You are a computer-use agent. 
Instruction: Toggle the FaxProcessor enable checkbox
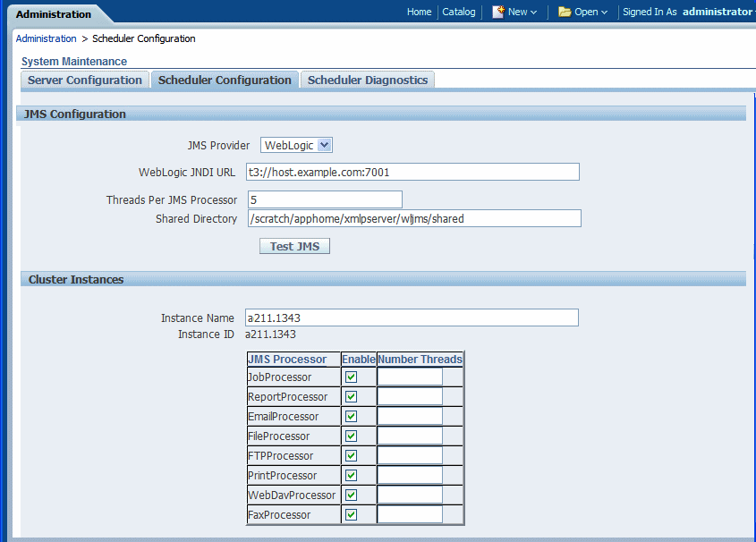click(351, 515)
